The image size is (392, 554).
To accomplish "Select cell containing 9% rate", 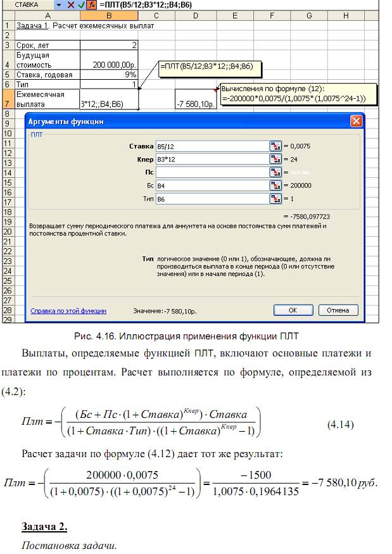I will (109, 75).
